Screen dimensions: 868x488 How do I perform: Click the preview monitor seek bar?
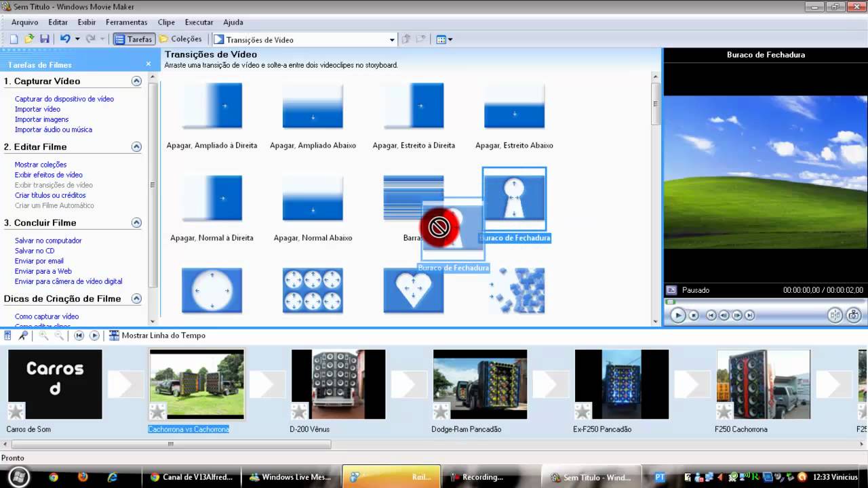pos(764,302)
